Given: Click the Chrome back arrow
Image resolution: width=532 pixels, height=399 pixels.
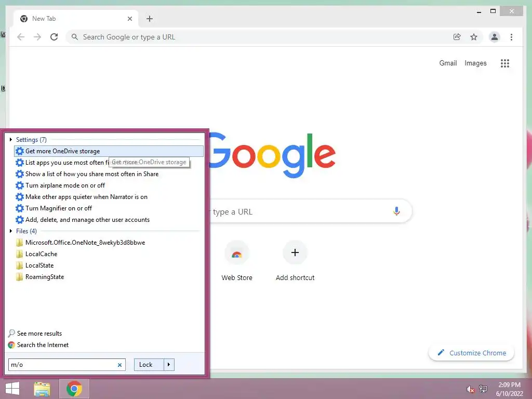Looking at the screenshot, I should pos(21,37).
